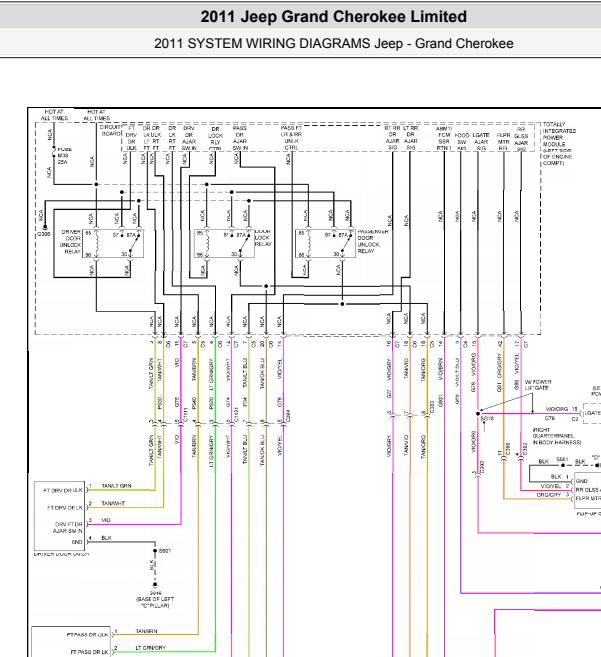This screenshot has height=657, width=601.
Task: Click the C1111 connector label
Action: pyautogui.click(x=185, y=415)
